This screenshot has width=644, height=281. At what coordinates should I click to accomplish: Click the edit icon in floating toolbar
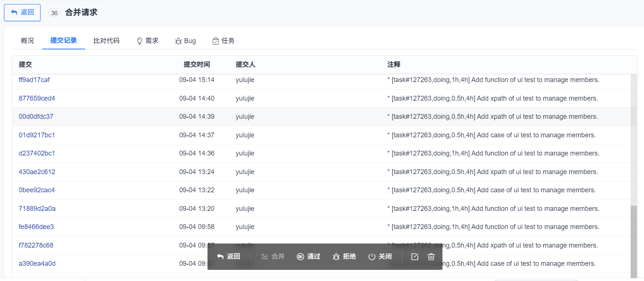(415, 257)
